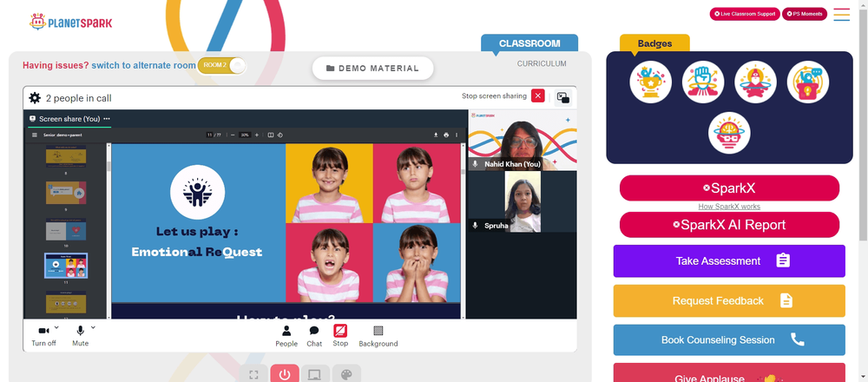Viewport: 868px width, 382px height.
Task: Open the DEMO MATERIAL folder button
Action: (x=372, y=68)
